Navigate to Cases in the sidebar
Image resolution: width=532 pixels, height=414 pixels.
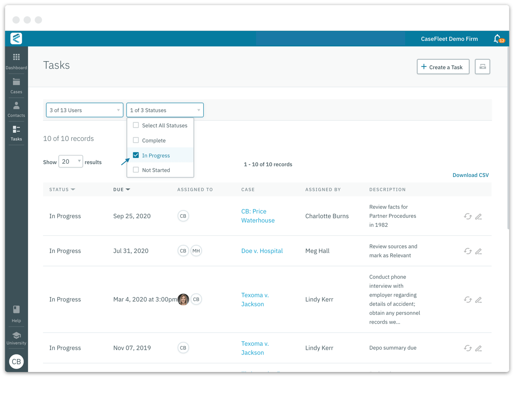(x=16, y=85)
